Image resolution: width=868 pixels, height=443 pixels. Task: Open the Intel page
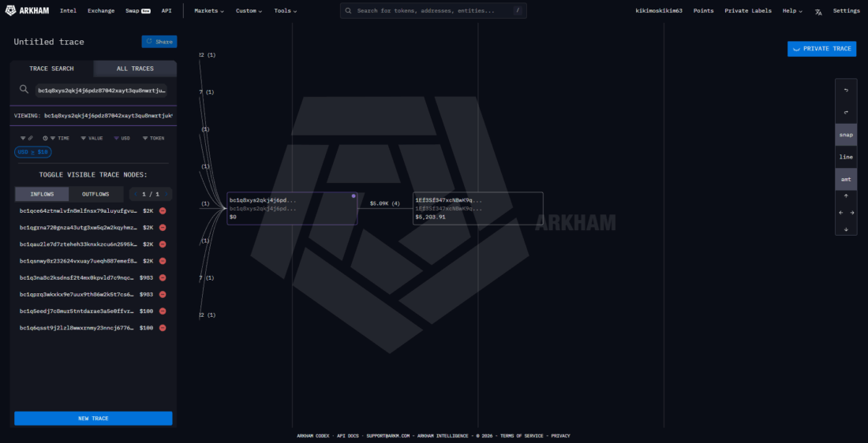point(68,10)
